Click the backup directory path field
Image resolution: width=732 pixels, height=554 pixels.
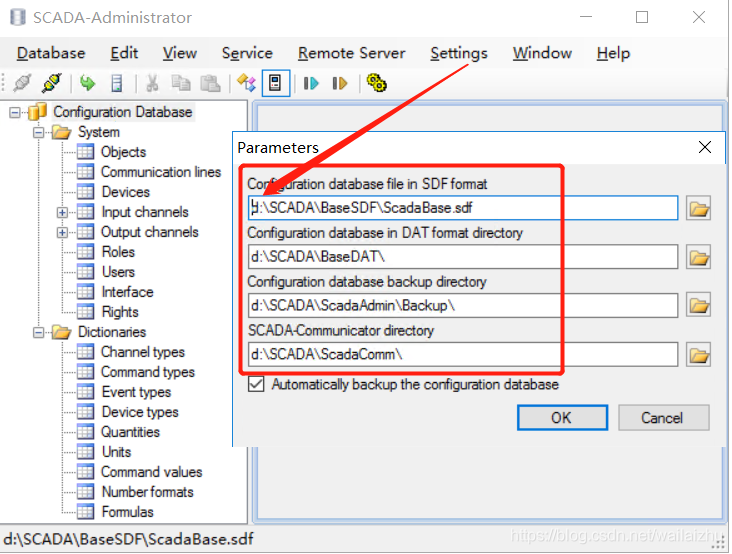coord(463,306)
